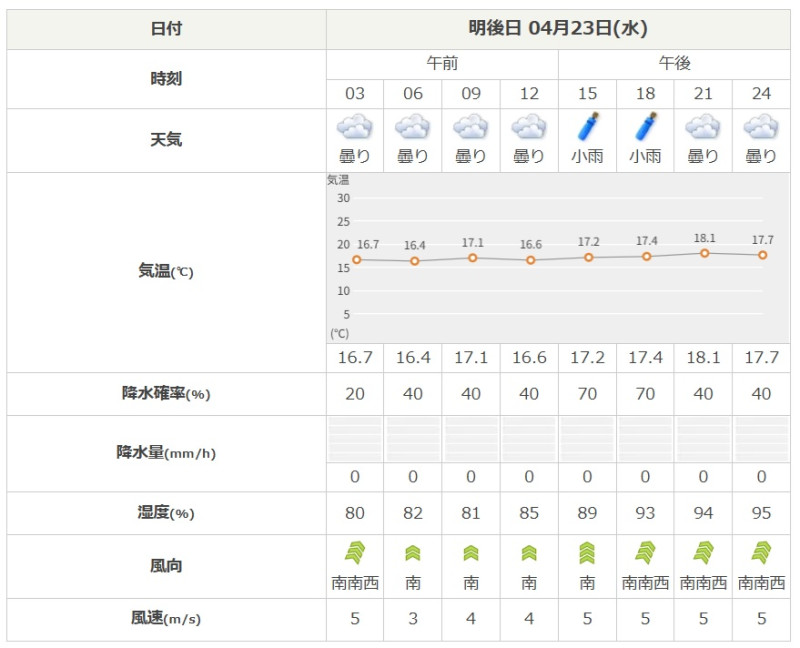Click the wind direction arrow at 21
The width and height of the screenshot is (800, 648).
pyautogui.click(x=703, y=553)
